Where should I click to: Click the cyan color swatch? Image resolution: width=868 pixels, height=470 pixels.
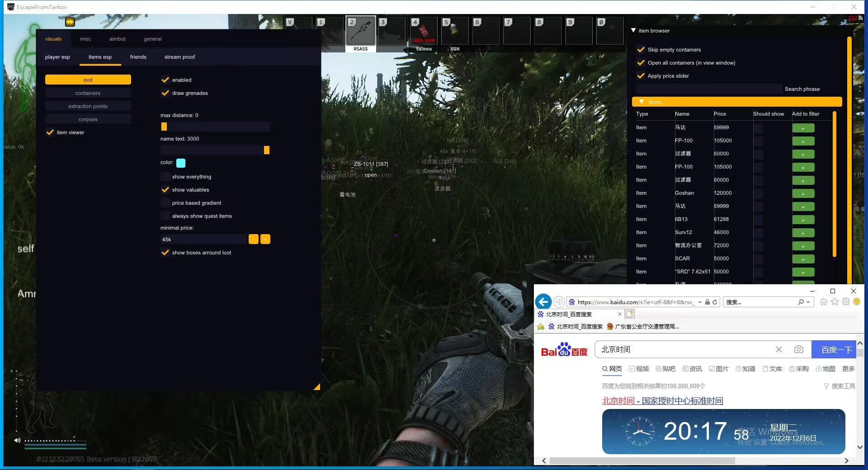coord(180,163)
